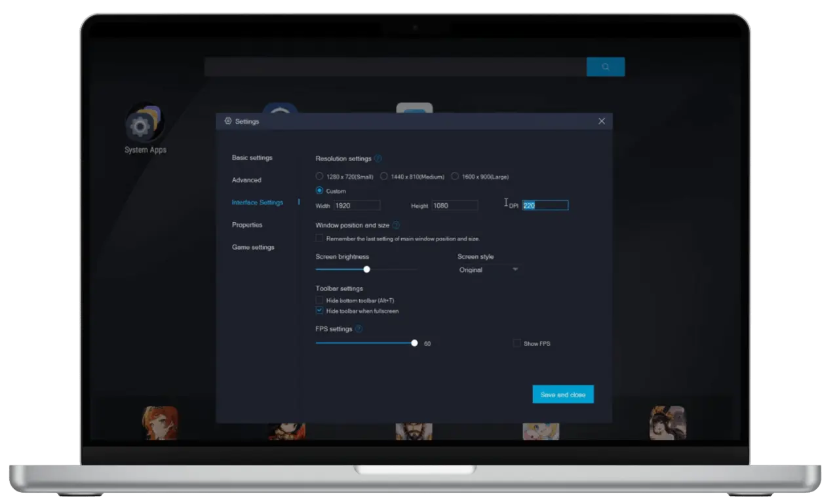Screen dimensions: 839x504
Task: Click the help icon next to FPS settings
Action: pos(358,328)
